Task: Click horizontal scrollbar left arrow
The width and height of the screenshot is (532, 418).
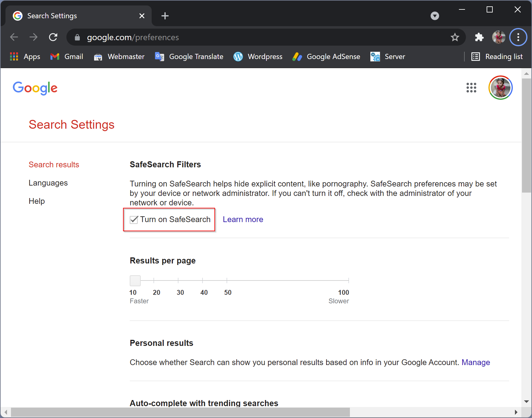Action: [6, 412]
